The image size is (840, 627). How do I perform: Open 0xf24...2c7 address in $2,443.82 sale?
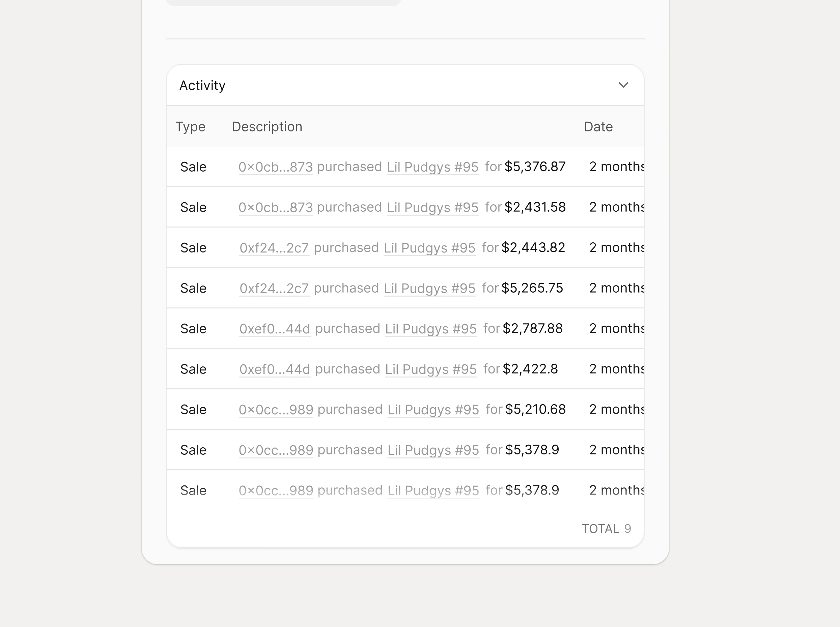point(274,248)
